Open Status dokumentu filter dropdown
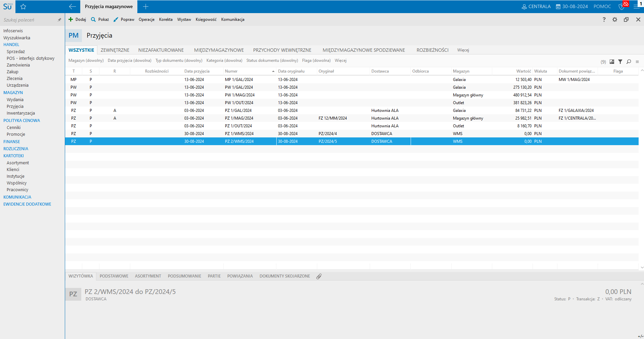The image size is (644, 339). (272, 60)
